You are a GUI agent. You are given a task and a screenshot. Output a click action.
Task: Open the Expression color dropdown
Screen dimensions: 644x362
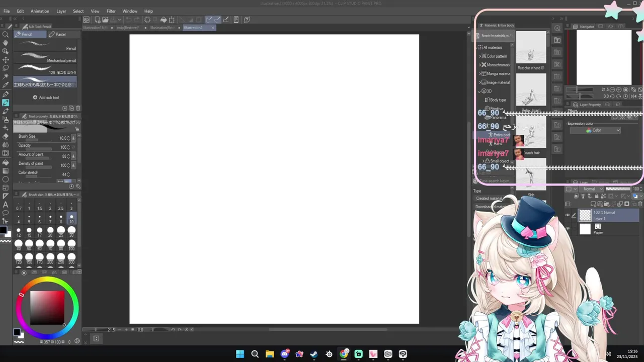(595, 130)
